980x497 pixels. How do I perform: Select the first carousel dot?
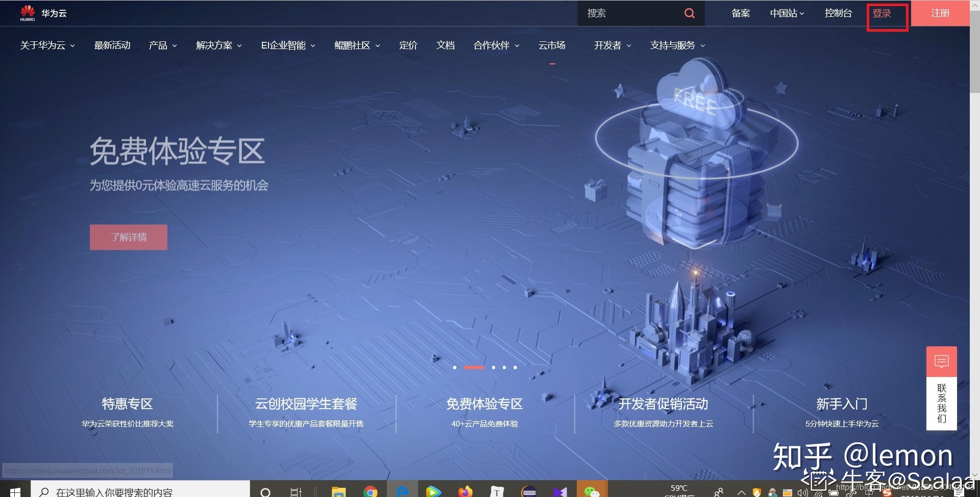pos(455,367)
